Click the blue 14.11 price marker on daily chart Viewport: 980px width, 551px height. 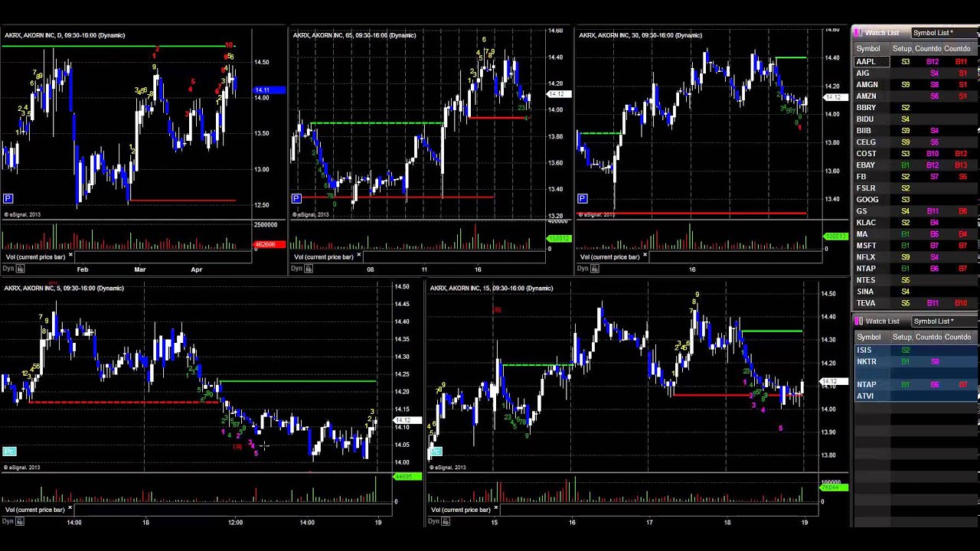[269, 90]
